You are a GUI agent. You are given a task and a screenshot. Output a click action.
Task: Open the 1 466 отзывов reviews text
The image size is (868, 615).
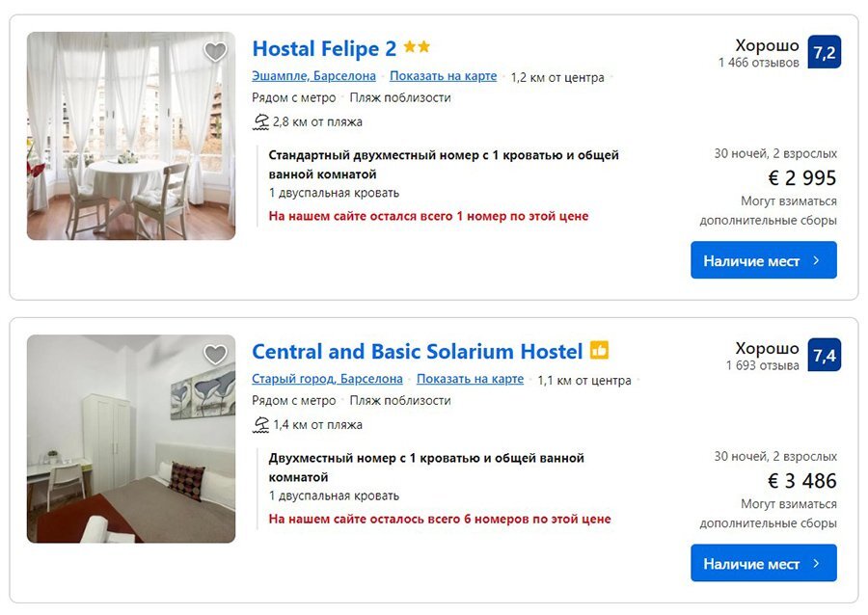tap(758, 63)
